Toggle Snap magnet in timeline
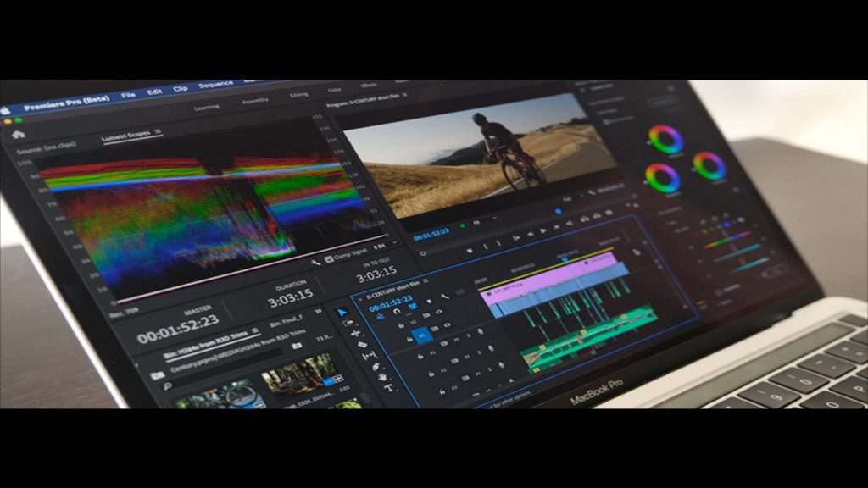Image resolution: width=868 pixels, height=488 pixels. click(x=397, y=312)
